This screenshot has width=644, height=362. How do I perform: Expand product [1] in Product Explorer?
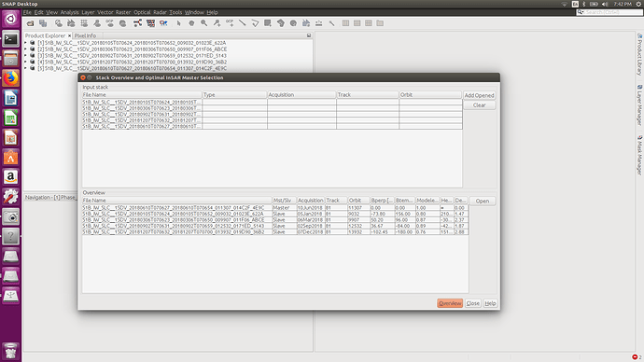pos(26,43)
